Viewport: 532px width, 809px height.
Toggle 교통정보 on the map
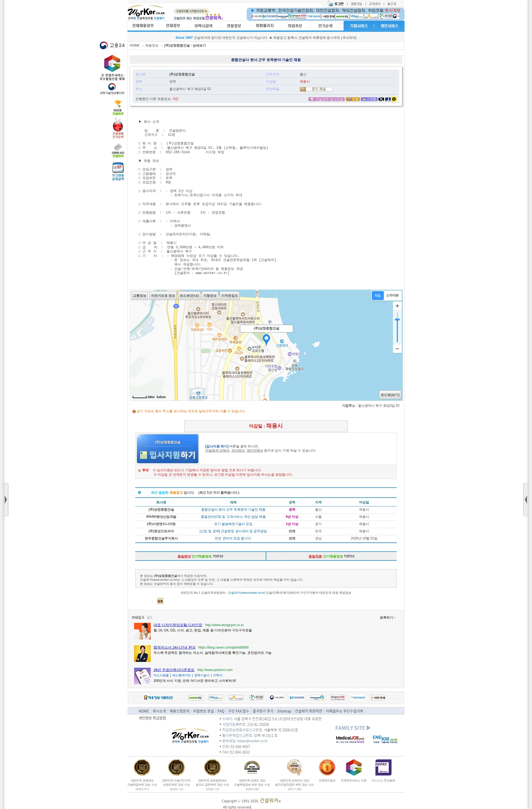tap(139, 296)
